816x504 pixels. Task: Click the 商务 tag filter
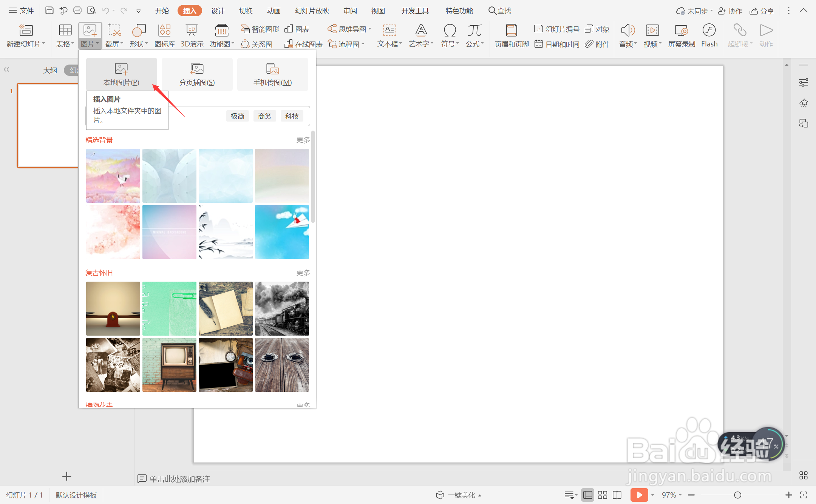pos(264,116)
